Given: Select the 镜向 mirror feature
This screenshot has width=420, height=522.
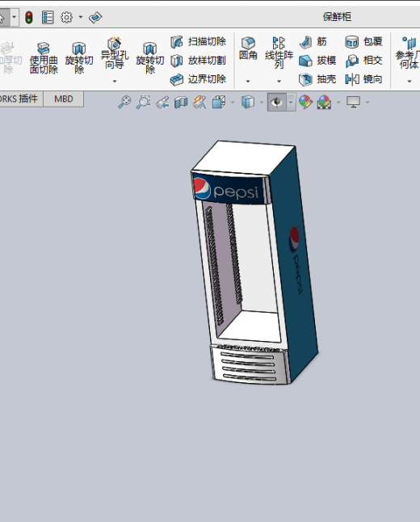Looking at the screenshot, I should point(363,79).
